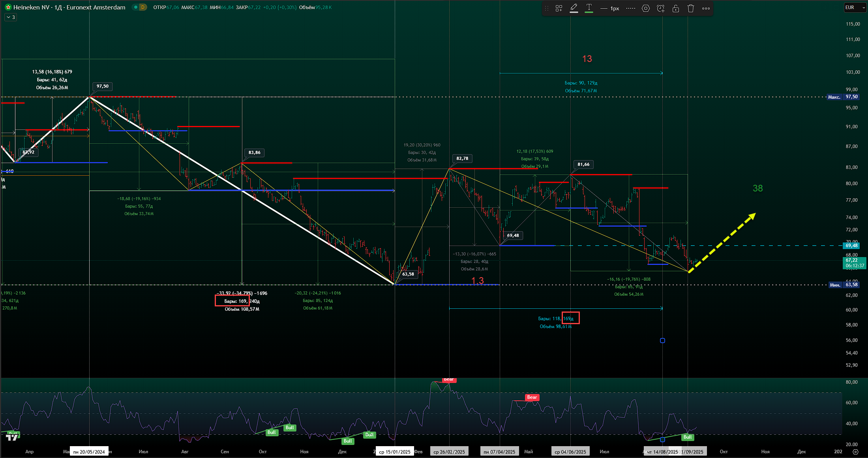Toggle the green market status dot
This screenshot has height=458, width=868.
coord(135,7)
